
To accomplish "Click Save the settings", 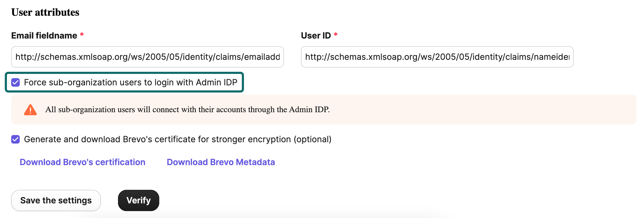I will tap(56, 200).
